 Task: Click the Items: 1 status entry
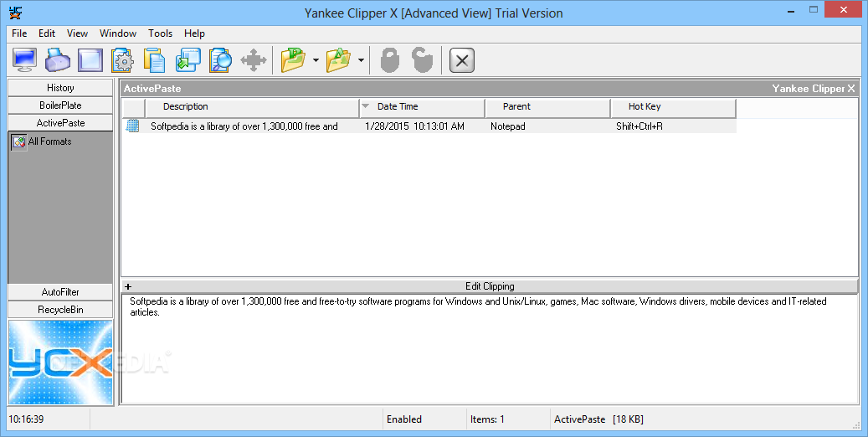487,419
